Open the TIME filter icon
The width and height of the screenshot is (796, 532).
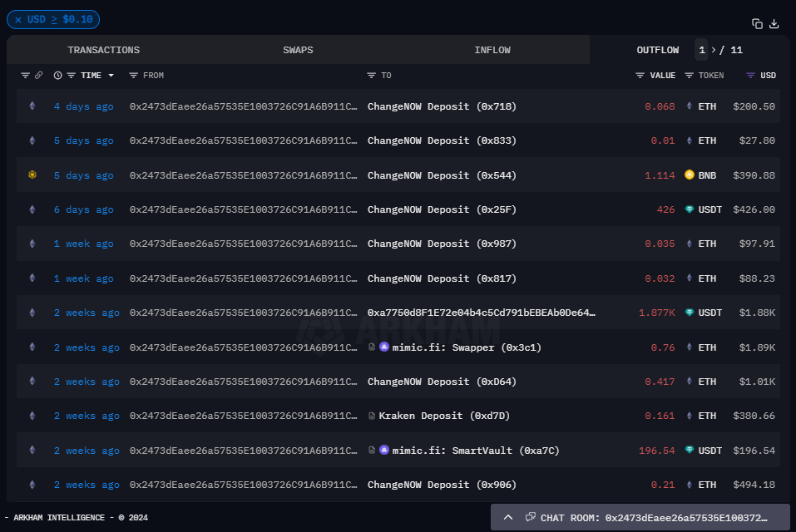pos(71,76)
